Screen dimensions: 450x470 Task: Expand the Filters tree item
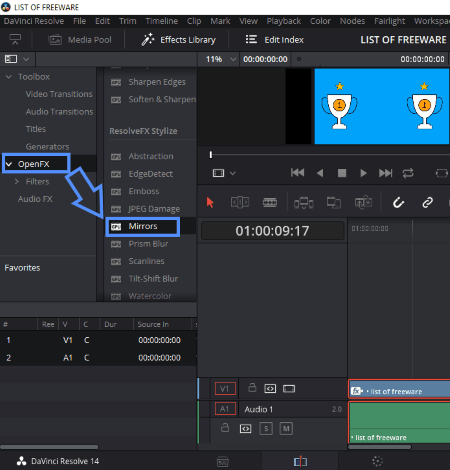(17, 182)
